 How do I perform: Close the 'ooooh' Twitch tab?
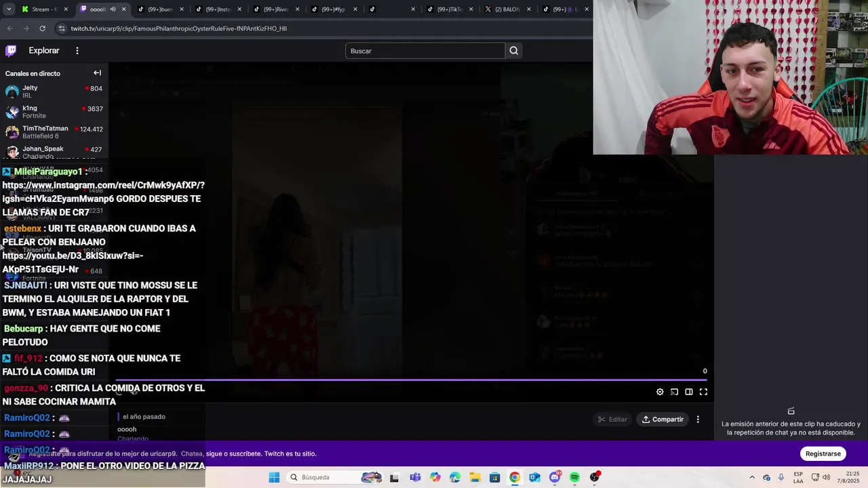123,9
